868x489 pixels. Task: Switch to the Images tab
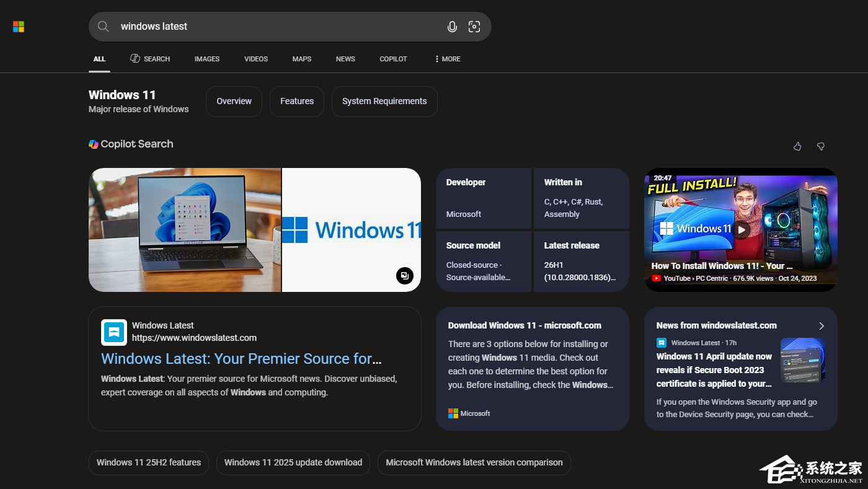[x=207, y=59]
